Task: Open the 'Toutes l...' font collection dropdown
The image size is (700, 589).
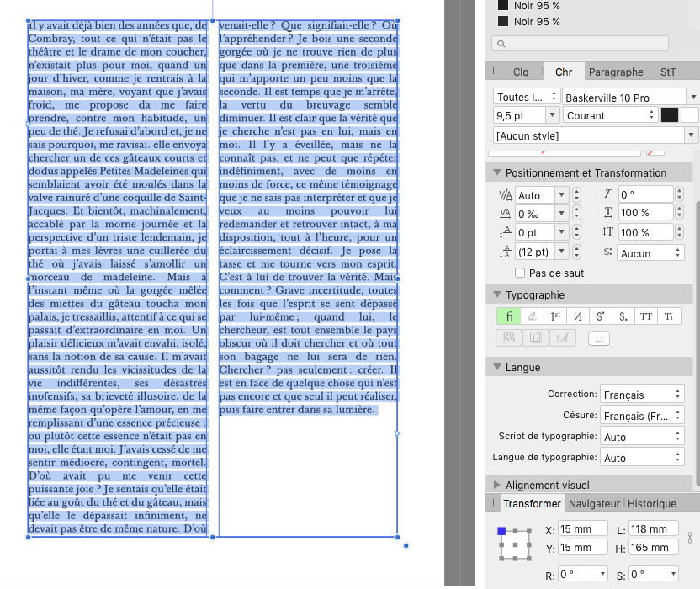Action: pos(526,97)
